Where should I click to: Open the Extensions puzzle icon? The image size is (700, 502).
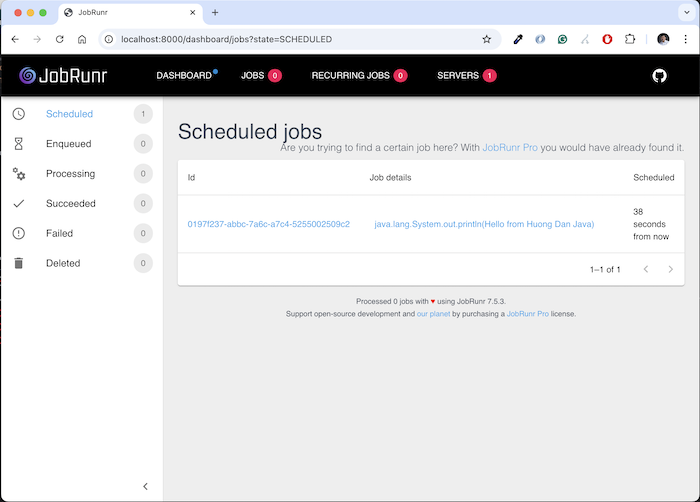pyautogui.click(x=629, y=39)
